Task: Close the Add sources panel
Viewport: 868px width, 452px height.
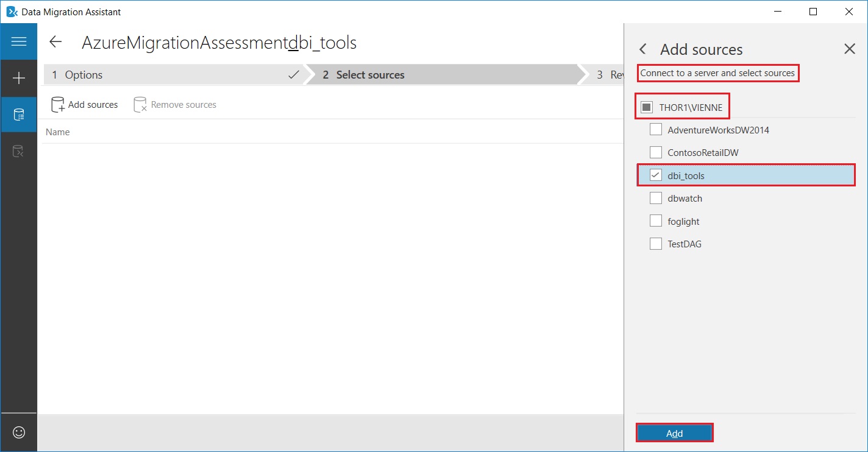Action: (x=850, y=49)
